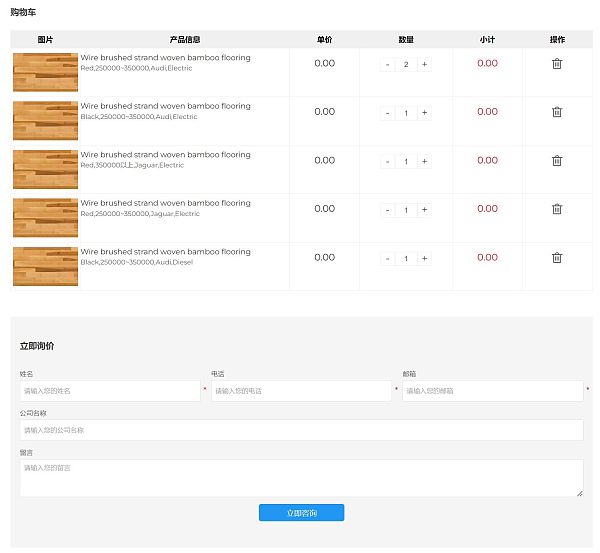Decrease quantity of first cart item

coord(388,64)
